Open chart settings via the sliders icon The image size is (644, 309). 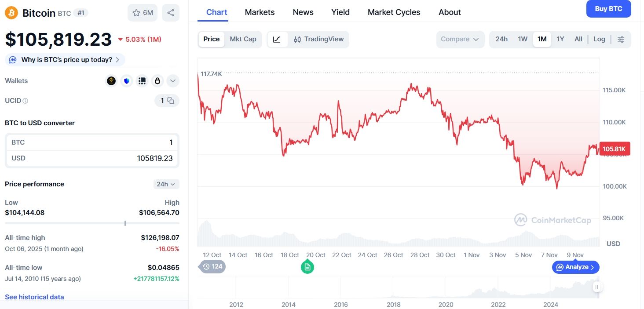tap(621, 39)
